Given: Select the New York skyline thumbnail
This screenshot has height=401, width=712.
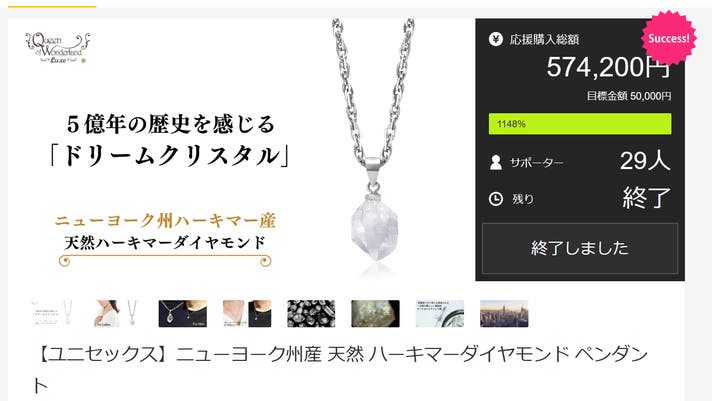Looking at the screenshot, I should pyautogui.click(x=504, y=313).
